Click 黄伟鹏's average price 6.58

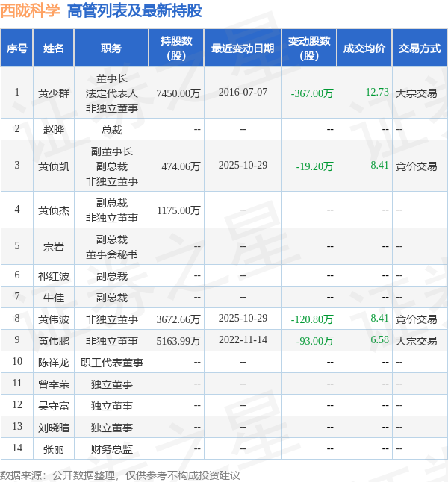[380, 340]
